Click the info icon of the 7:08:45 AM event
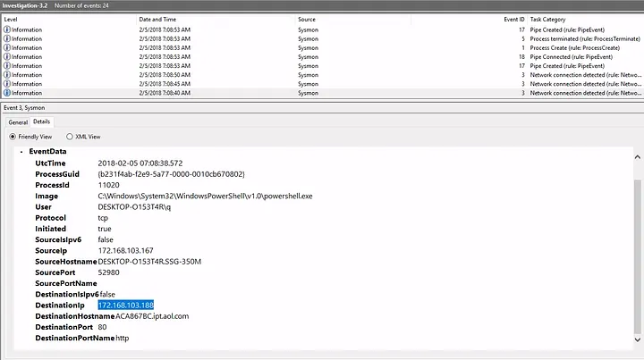 tap(7, 83)
